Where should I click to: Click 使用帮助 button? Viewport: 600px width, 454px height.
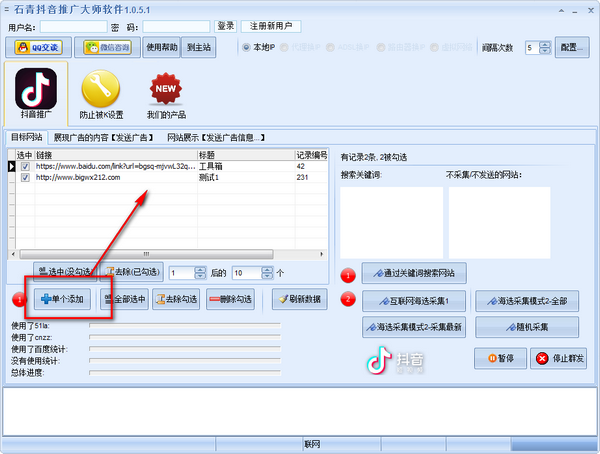(x=161, y=47)
